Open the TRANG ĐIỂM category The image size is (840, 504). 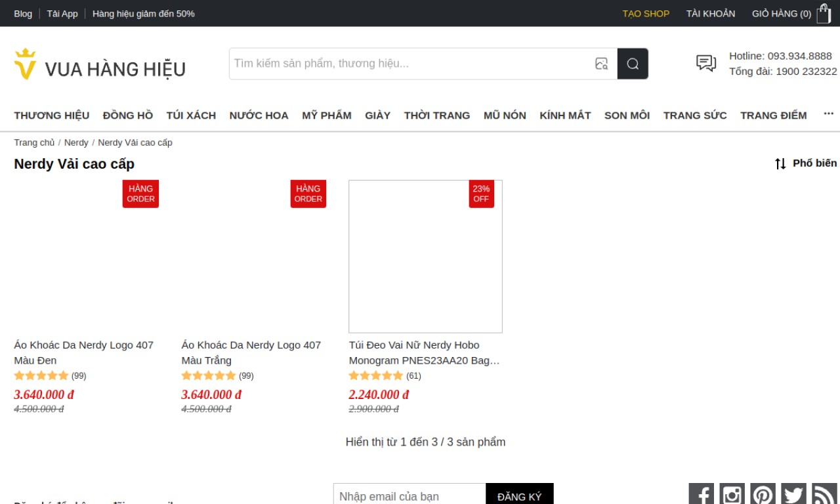(774, 115)
